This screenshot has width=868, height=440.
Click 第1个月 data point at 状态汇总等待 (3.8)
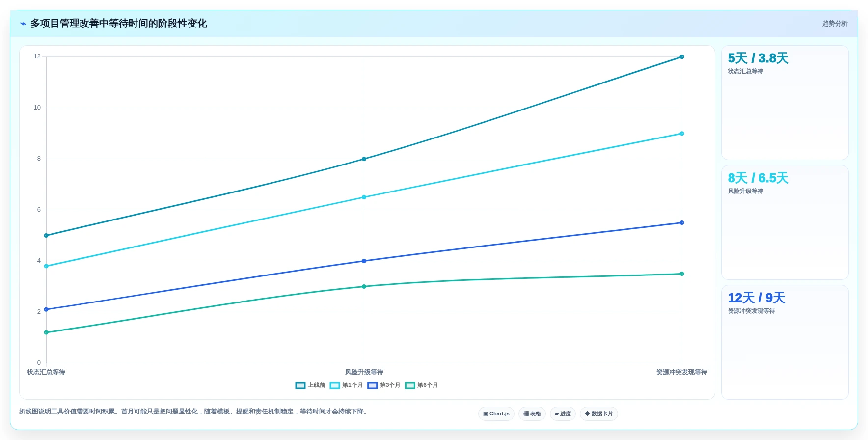(46, 266)
